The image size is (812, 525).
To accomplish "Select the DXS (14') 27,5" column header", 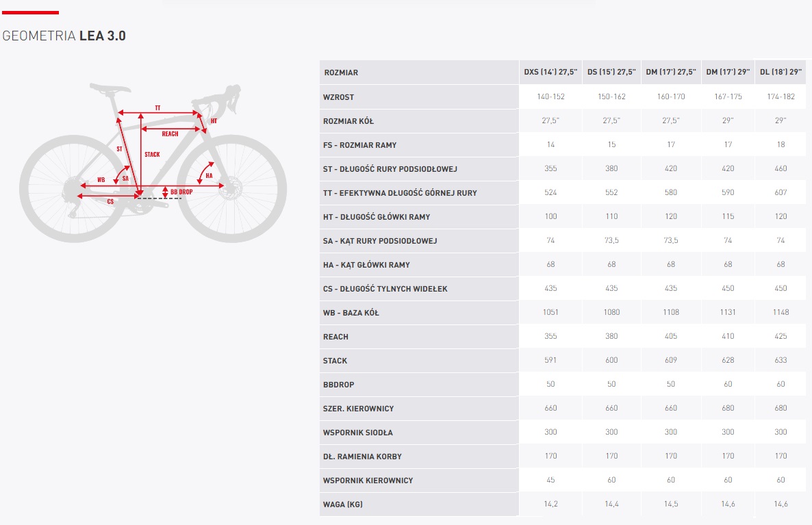I will pos(550,73).
